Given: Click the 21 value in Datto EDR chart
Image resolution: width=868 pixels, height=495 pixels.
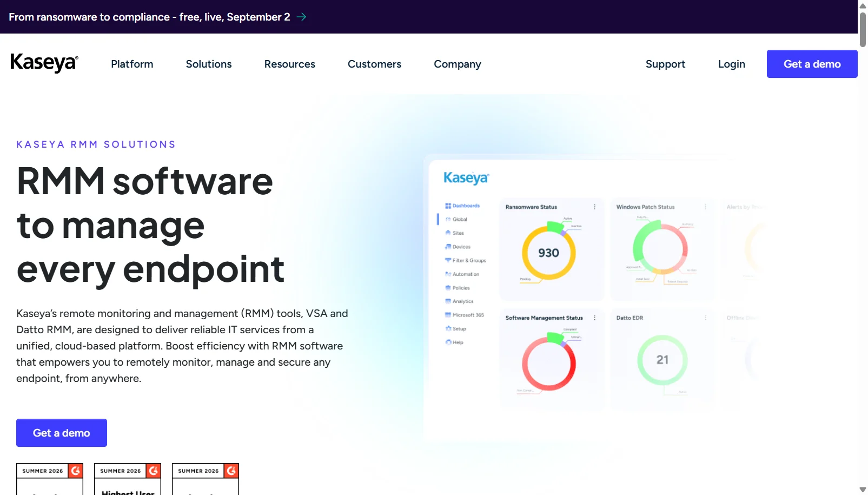Looking at the screenshot, I should tap(662, 360).
